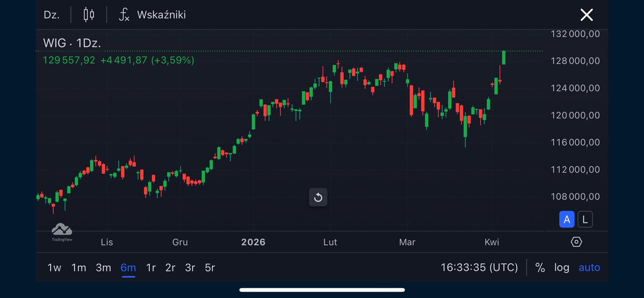644x298 pixels.
Task: Toggle the auto scale option
Action: 589,267
